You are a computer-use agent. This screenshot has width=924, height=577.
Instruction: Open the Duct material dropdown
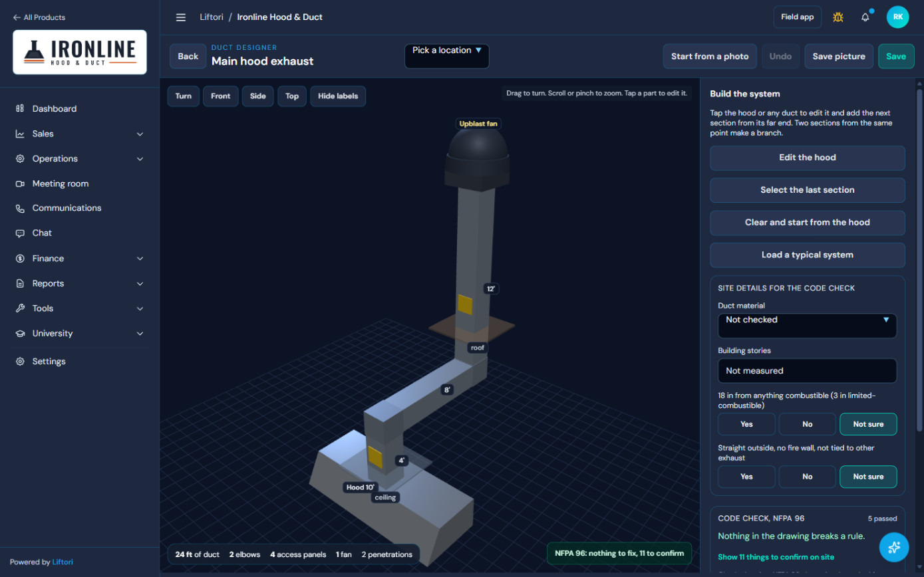pyautogui.click(x=808, y=326)
